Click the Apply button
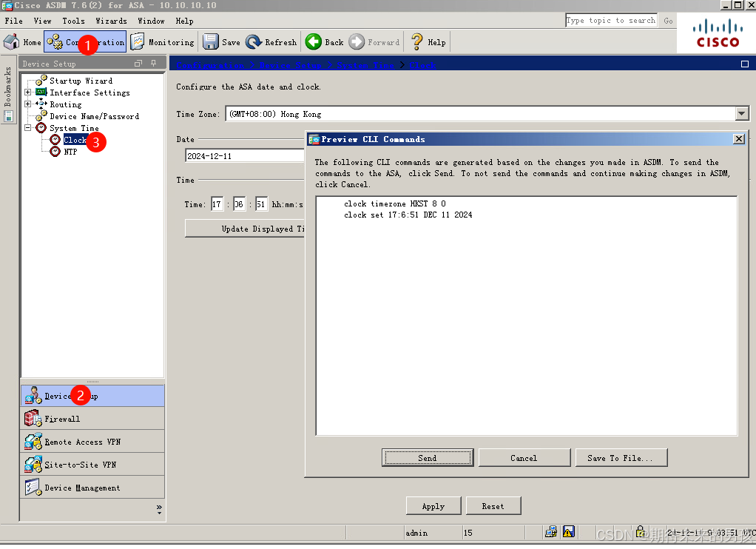 click(x=433, y=506)
